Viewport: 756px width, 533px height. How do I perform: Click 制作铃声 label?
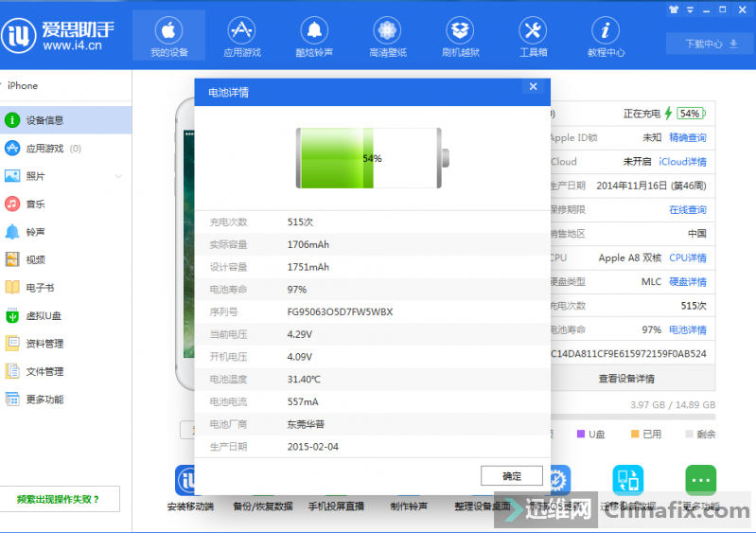(x=409, y=506)
